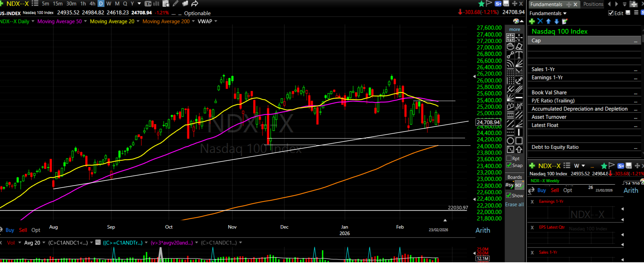Select the up arrow drawing tool
644x264 pixels.
[x=519, y=149]
